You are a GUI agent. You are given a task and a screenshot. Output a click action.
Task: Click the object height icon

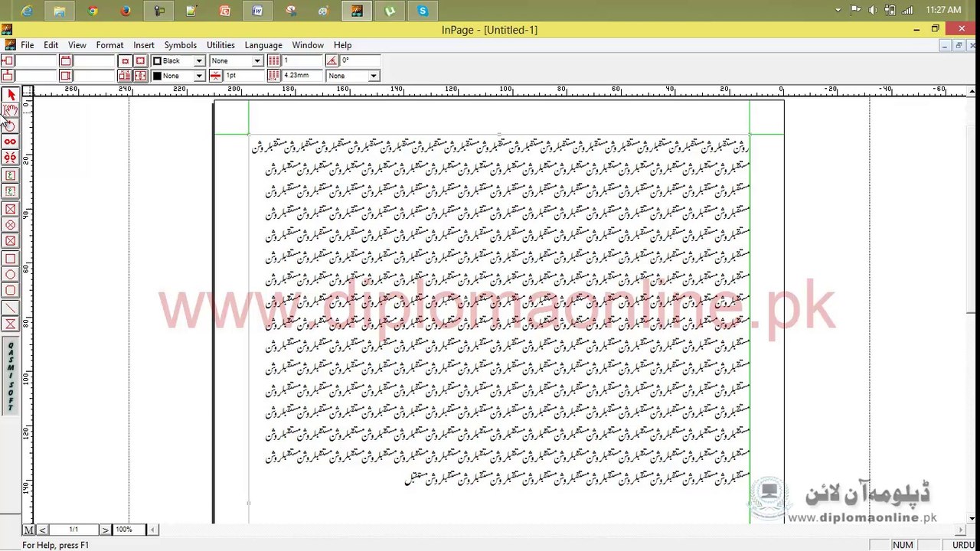(x=66, y=76)
